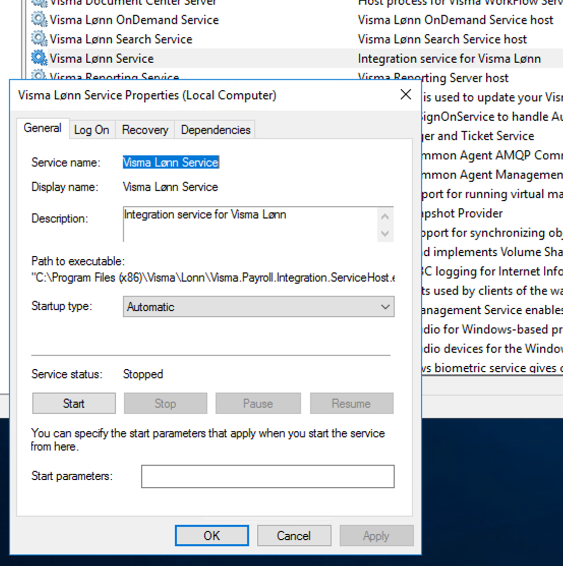Cancel the Service Properties dialog
Image resolution: width=563 pixels, height=566 pixels.
(294, 536)
